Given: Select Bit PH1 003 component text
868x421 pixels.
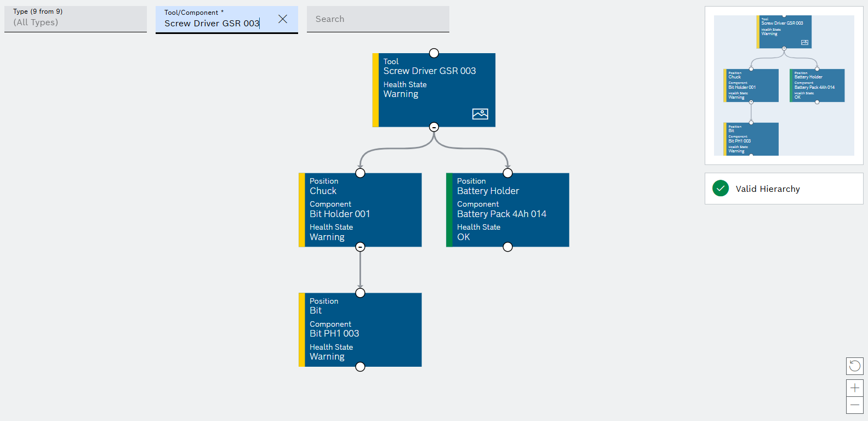Looking at the screenshot, I should [x=334, y=334].
